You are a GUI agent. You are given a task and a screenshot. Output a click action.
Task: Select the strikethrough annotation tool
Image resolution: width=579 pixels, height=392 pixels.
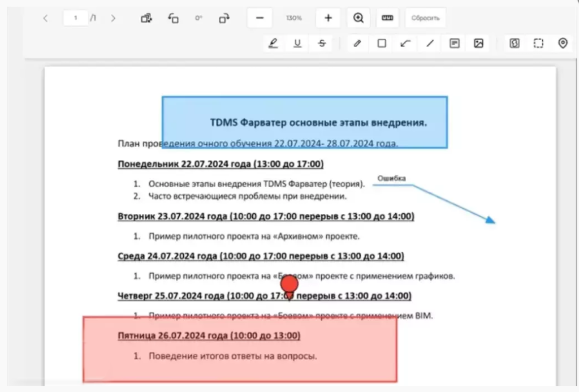click(x=322, y=44)
